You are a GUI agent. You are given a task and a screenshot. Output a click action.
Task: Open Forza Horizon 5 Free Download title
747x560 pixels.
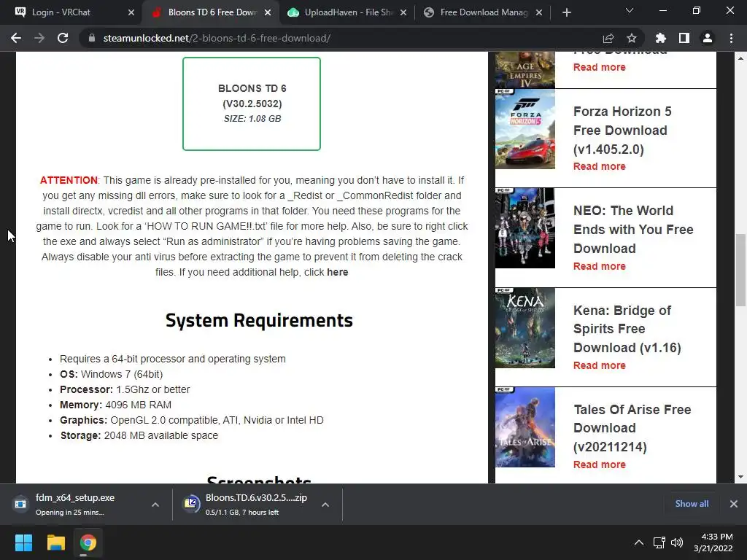pos(622,130)
